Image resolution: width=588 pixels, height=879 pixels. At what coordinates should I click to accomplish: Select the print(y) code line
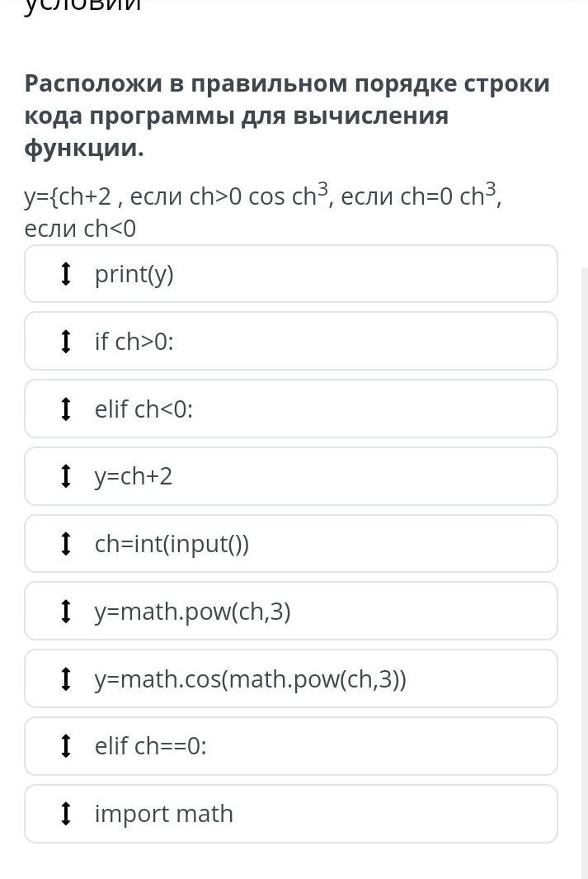tap(134, 274)
